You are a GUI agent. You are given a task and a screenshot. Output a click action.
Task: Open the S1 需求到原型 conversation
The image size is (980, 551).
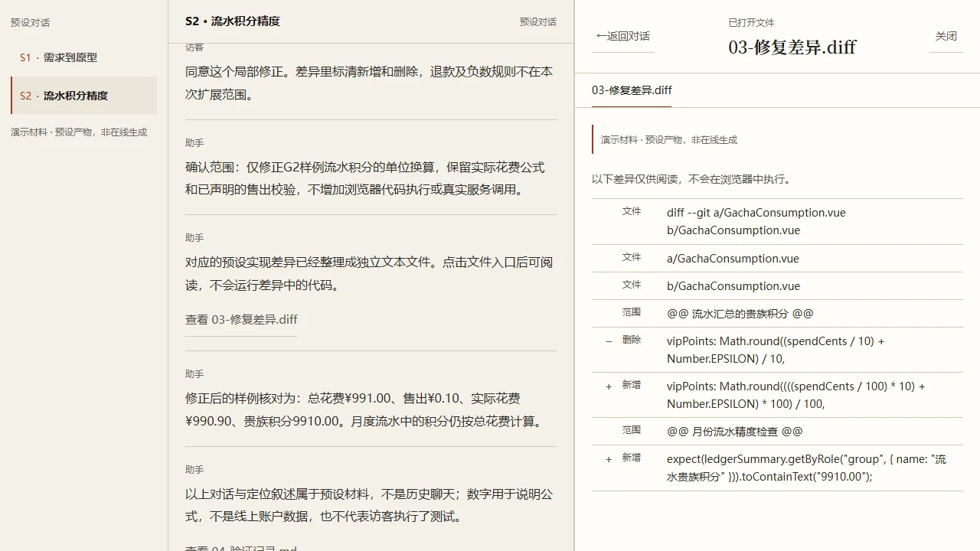pyautogui.click(x=83, y=57)
